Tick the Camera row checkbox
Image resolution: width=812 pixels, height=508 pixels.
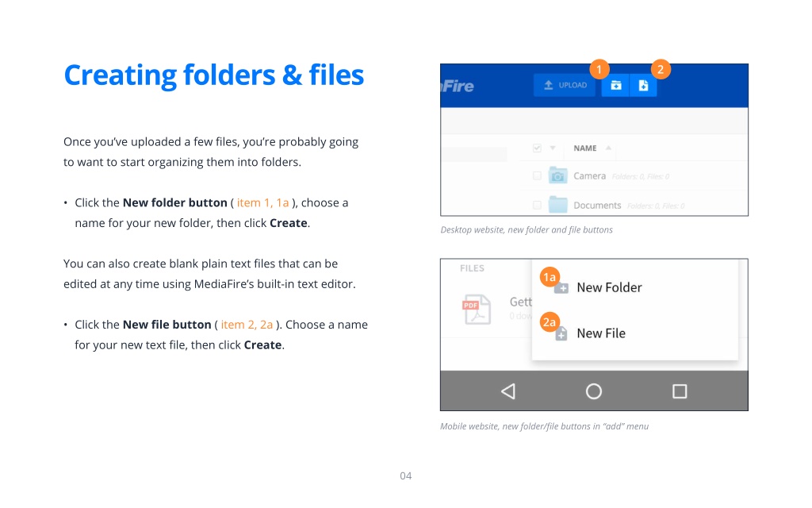(x=537, y=175)
